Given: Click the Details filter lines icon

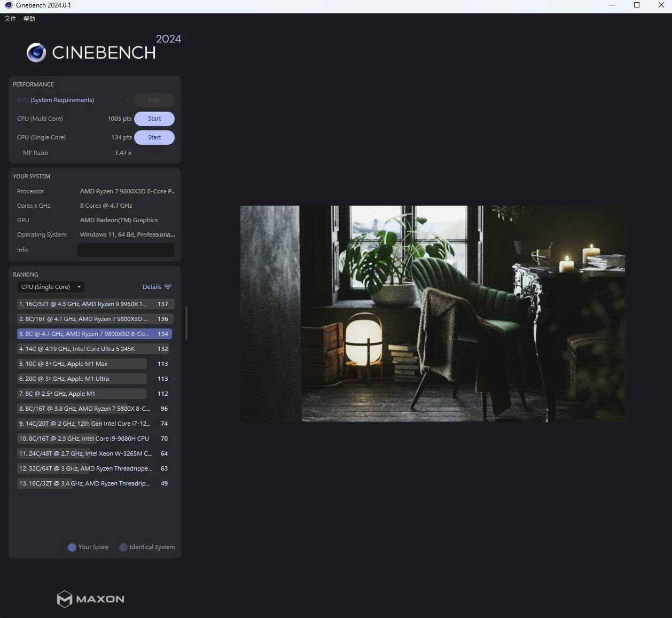Looking at the screenshot, I should pyautogui.click(x=168, y=287).
